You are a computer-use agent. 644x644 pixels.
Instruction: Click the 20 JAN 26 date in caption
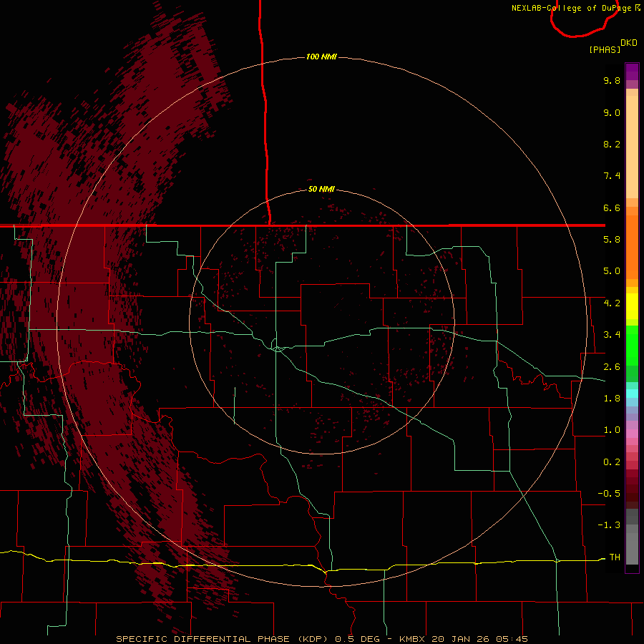coord(460,639)
